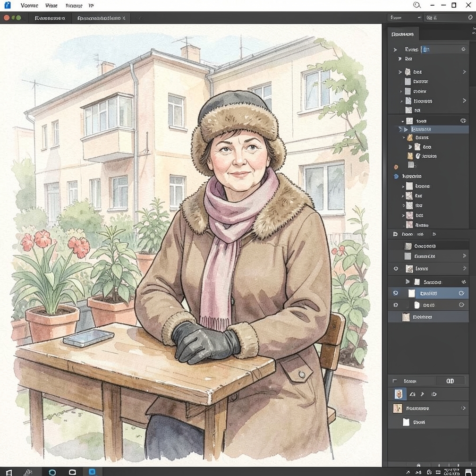476x476 pixels.
Task: Close the active second document tab
Action: (124, 18)
